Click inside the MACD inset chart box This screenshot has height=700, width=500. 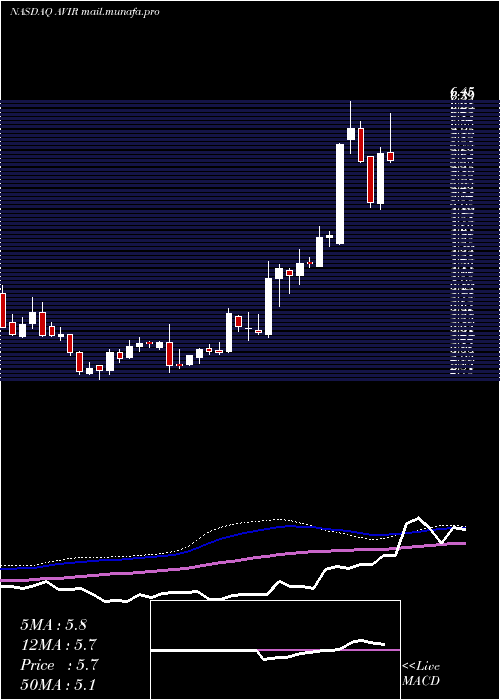point(275,650)
